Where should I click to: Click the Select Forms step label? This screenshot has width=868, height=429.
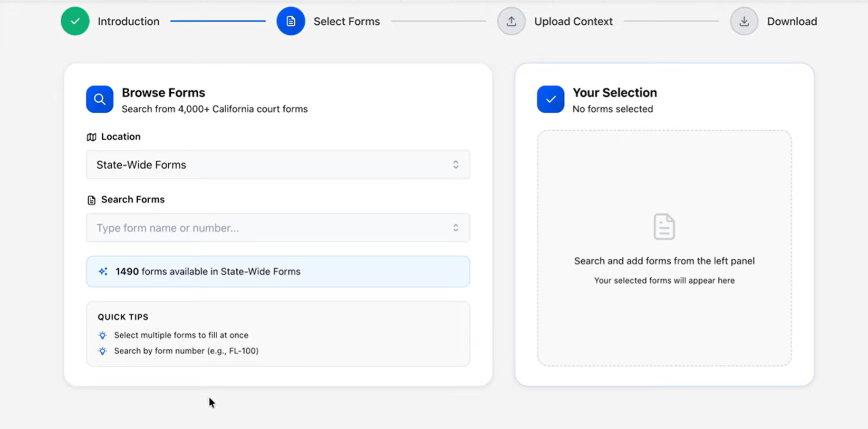(x=346, y=21)
